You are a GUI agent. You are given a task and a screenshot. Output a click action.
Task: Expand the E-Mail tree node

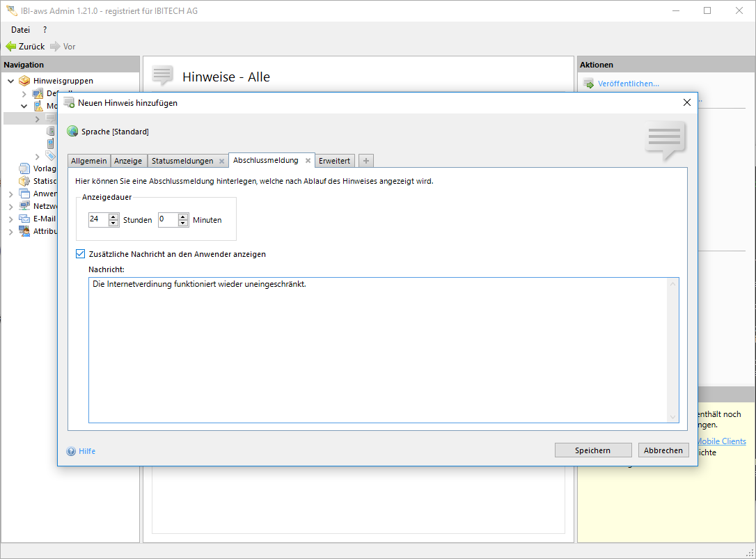coord(11,219)
